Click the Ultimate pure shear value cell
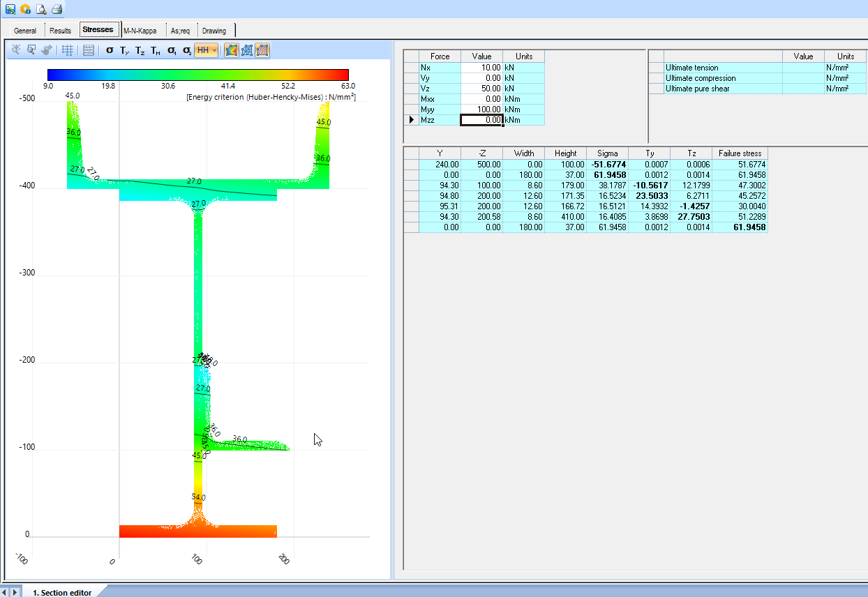Viewport: 868px width, 597px height. pyautogui.click(x=803, y=89)
